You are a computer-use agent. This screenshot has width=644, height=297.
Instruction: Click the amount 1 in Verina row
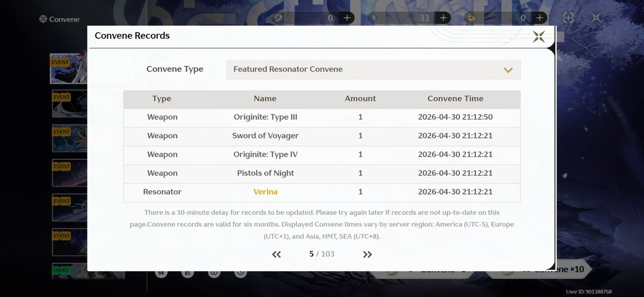coord(361,191)
